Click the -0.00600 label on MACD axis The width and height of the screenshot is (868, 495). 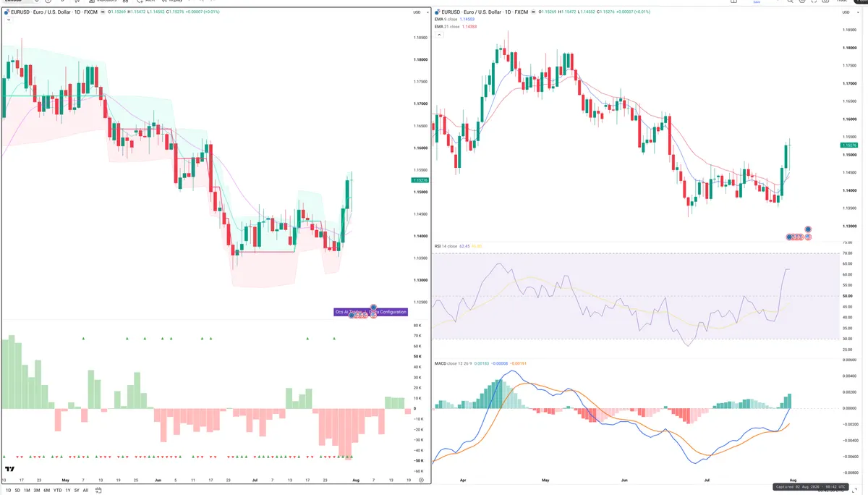(849, 456)
